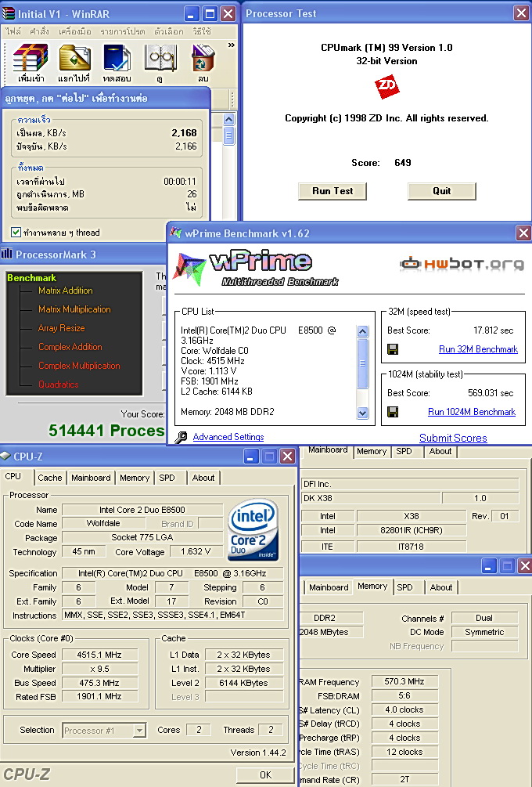
Task: Click the Name field Intel Core 2 Duo E8500
Action: (x=142, y=510)
